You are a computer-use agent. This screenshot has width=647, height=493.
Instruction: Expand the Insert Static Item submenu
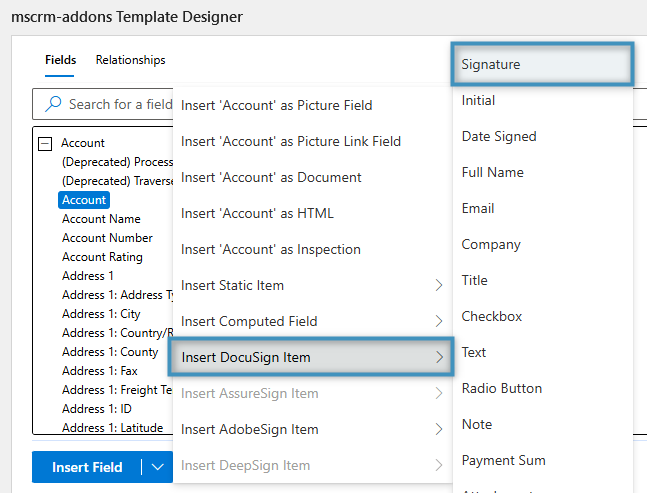click(x=312, y=285)
